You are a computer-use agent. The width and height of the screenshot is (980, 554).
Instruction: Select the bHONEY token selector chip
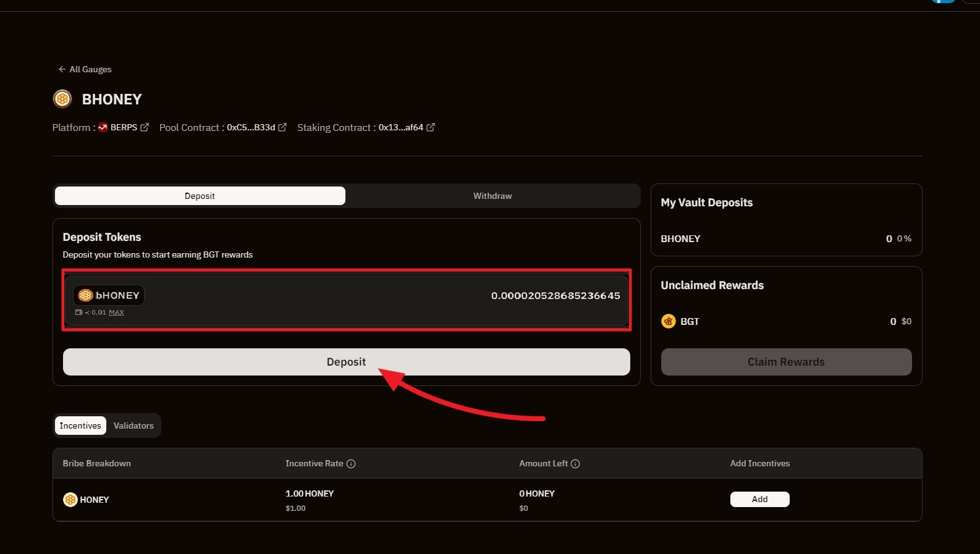109,295
